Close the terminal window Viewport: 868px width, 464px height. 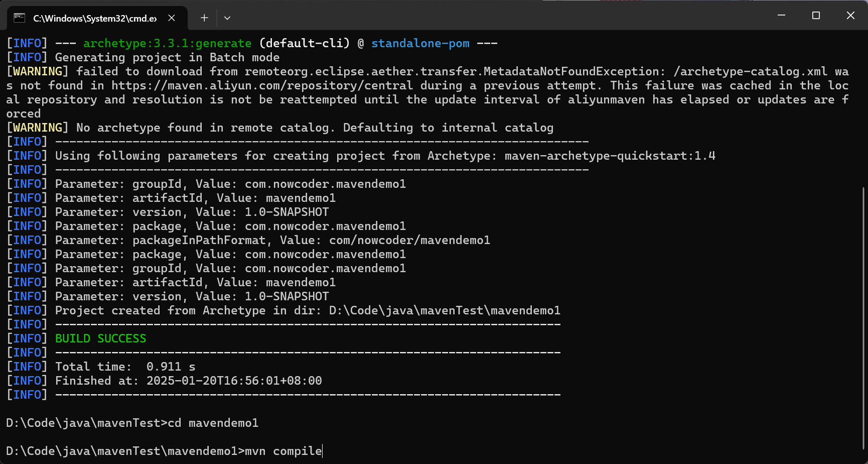pyautogui.click(x=850, y=16)
